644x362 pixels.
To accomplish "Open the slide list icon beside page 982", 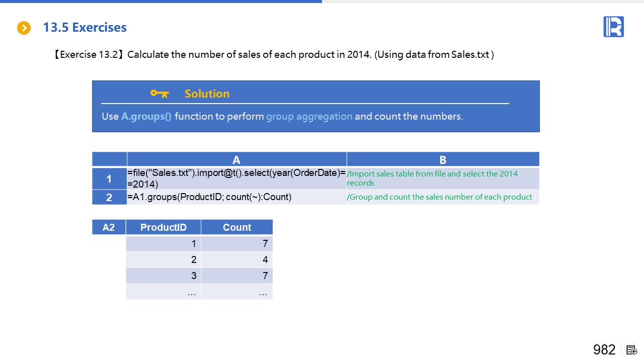I will 632,350.
